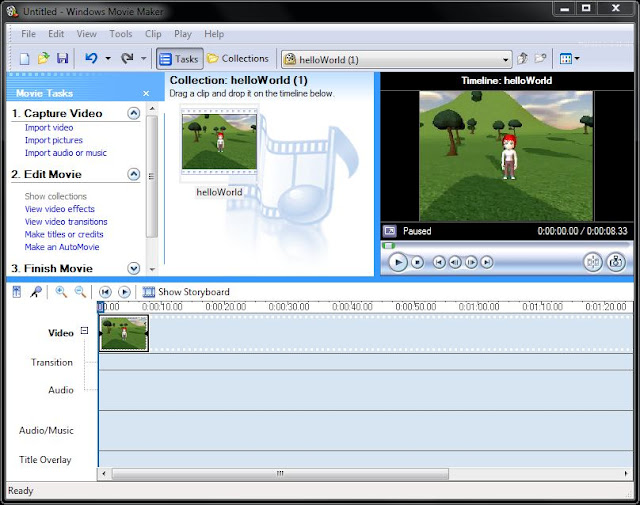Open the Tools menu
640x505 pixels.
(121, 34)
